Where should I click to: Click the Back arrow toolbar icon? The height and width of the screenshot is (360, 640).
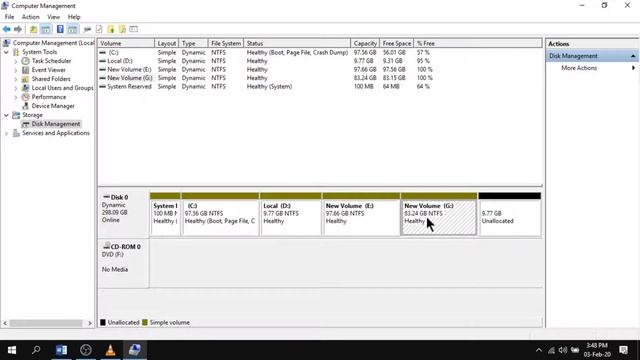7,29
